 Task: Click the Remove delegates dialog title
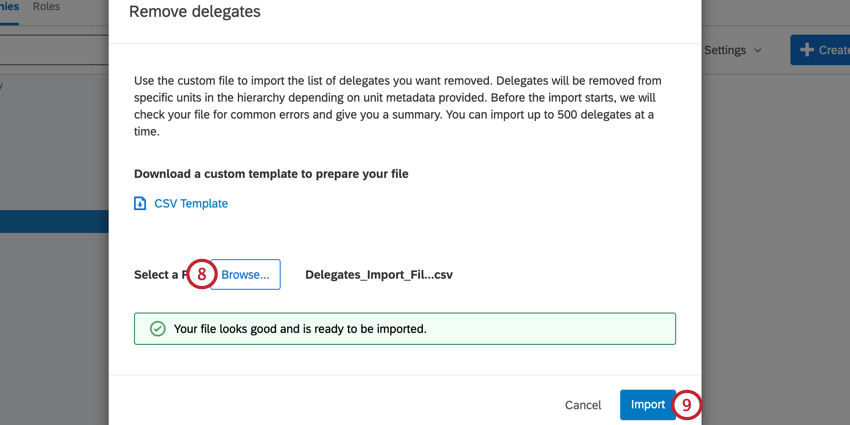tap(195, 11)
